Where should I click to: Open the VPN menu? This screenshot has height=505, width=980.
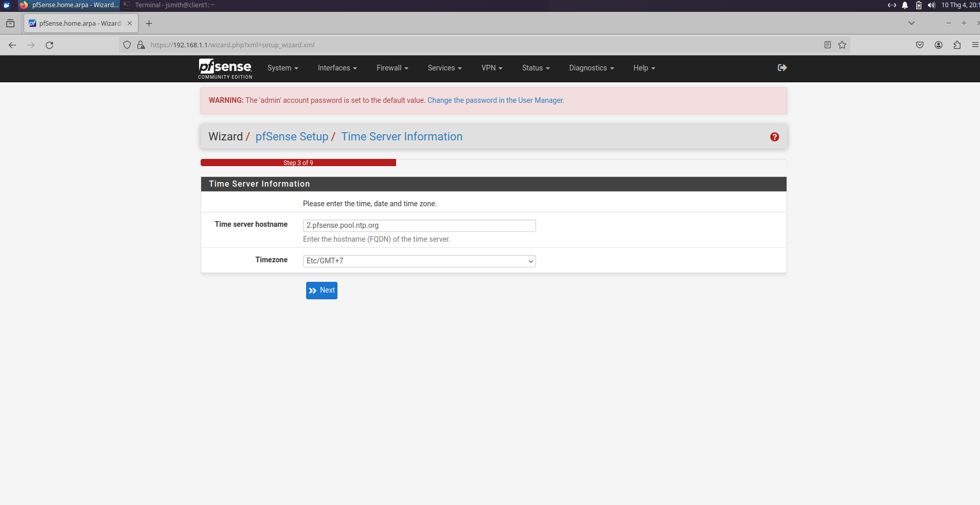pyautogui.click(x=492, y=68)
